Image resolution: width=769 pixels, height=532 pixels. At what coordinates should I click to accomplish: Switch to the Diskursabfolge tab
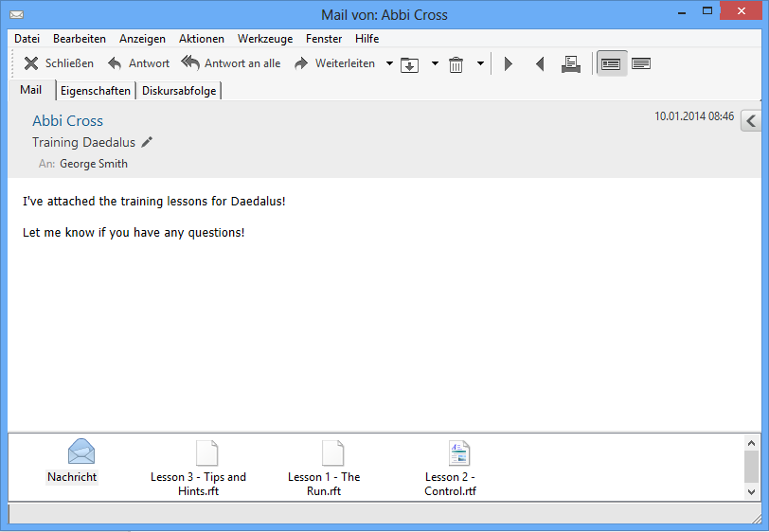(179, 91)
